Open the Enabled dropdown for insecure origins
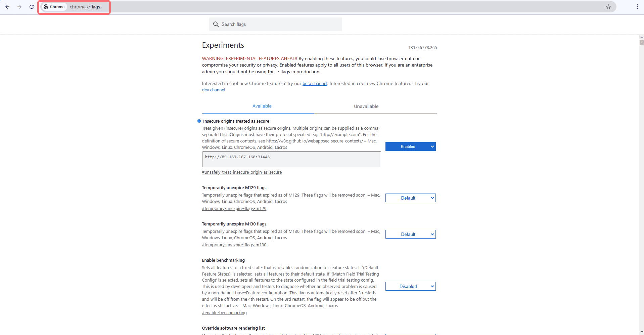 (410, 146)
